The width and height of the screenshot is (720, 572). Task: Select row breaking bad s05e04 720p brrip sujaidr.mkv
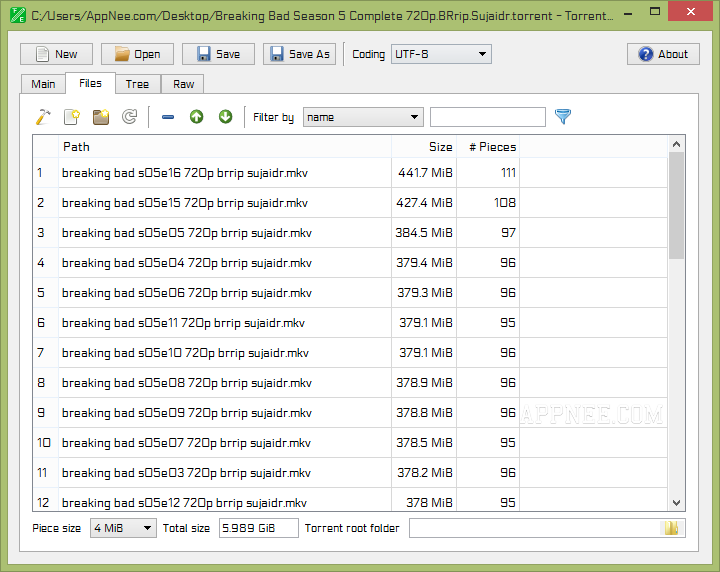point(350,263)
